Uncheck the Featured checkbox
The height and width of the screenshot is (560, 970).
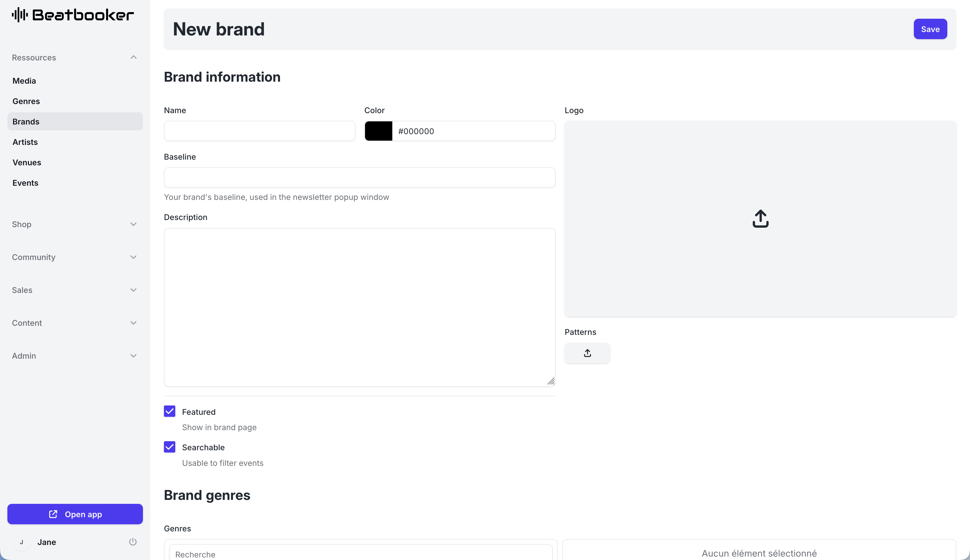[170, 411]
